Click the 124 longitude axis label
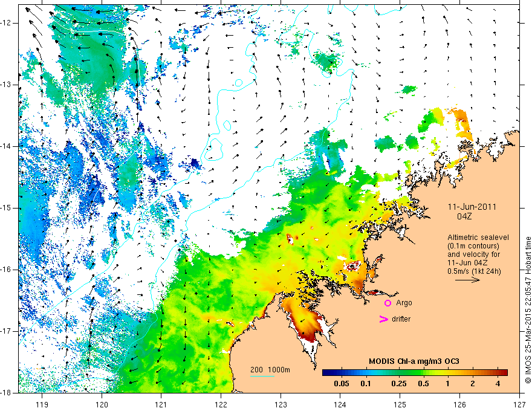 [x=340, y=404]
